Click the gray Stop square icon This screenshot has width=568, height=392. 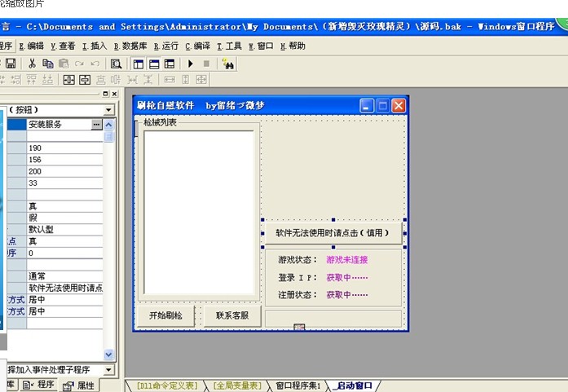(206, 64)
